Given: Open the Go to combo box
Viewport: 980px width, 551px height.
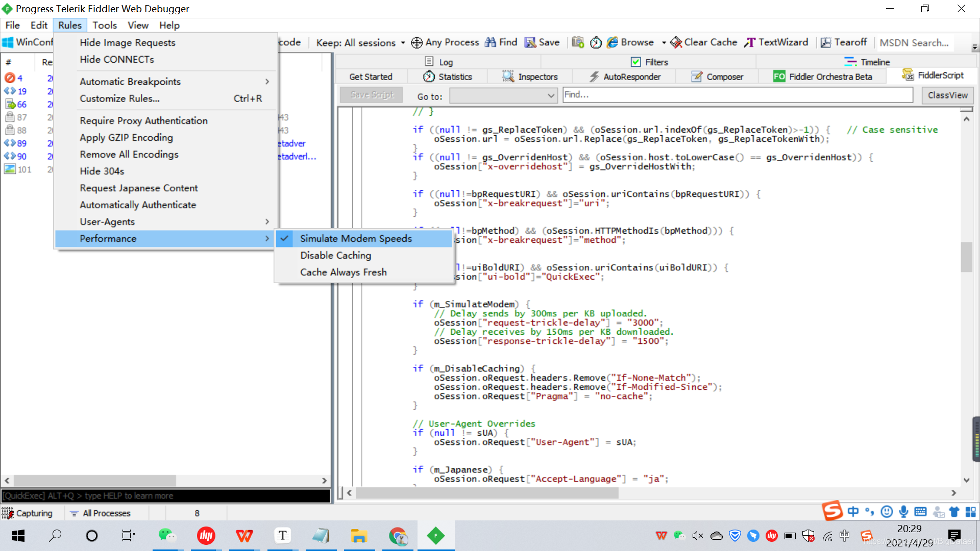Looking at the screenshot, I should [x=503, y=95].
